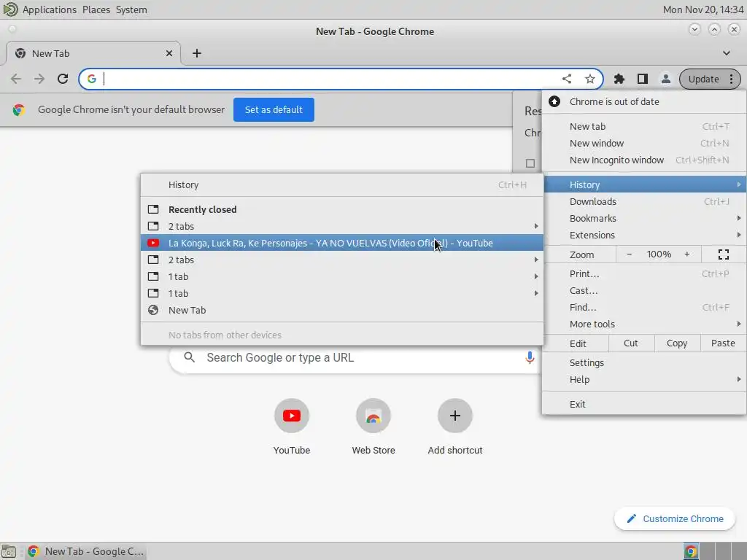This screenshot has width=747, height=560.
Task: Click the Google G icon in address bar
Action: [x=92, y=79]
